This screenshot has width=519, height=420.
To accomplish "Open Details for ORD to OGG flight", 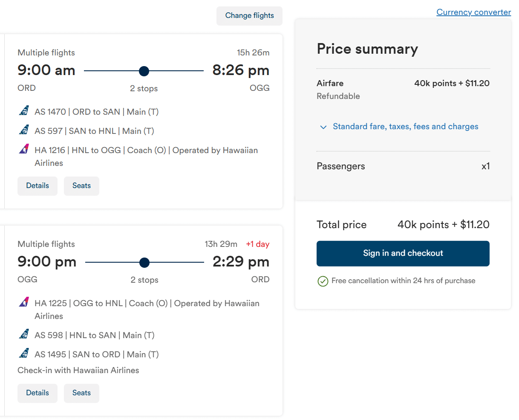I will coord(37,186).
